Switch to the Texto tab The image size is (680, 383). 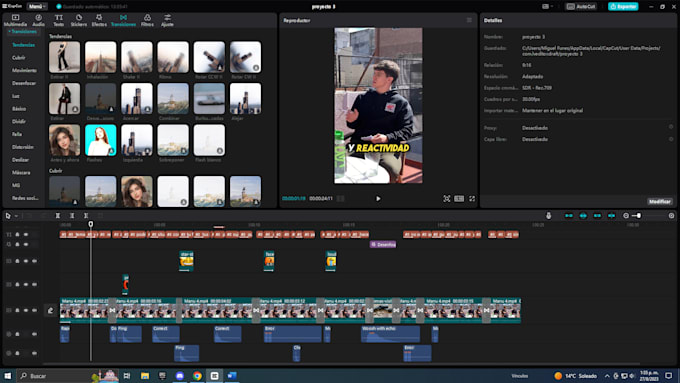[59, 20]
